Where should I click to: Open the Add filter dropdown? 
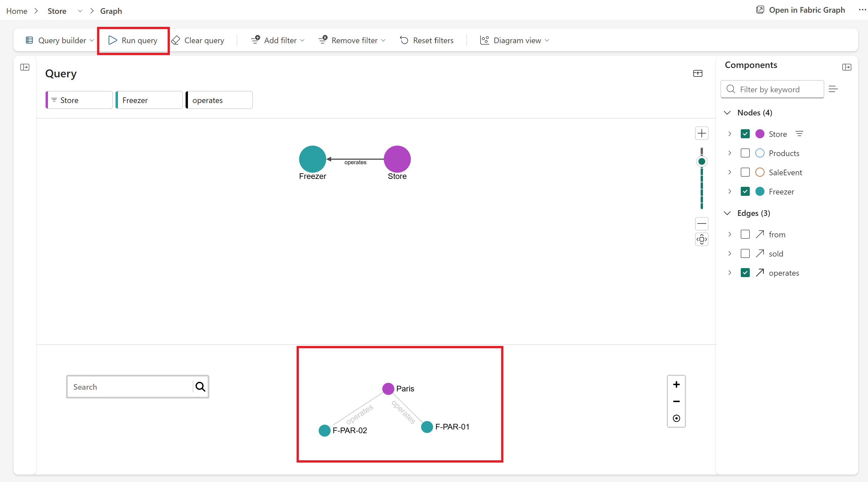click(x=302, y=40)
